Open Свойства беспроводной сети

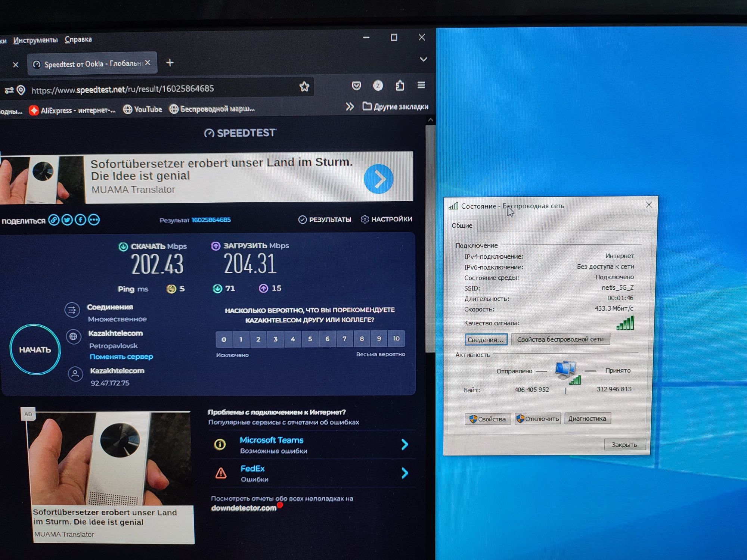560,339
